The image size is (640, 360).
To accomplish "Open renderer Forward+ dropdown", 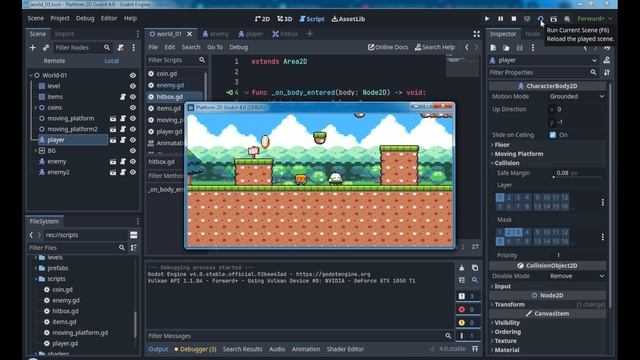I will tap(595, 19).
